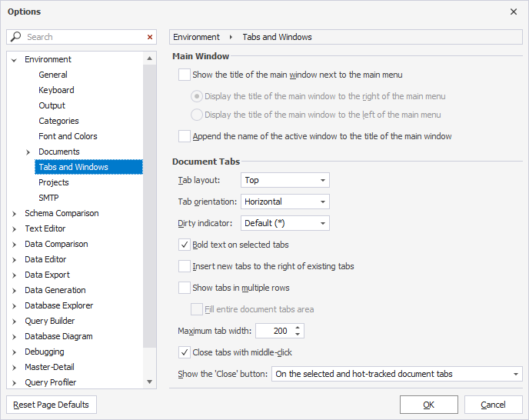Click the magnifier search icon

pyautogui.click(x=16, y=37)
